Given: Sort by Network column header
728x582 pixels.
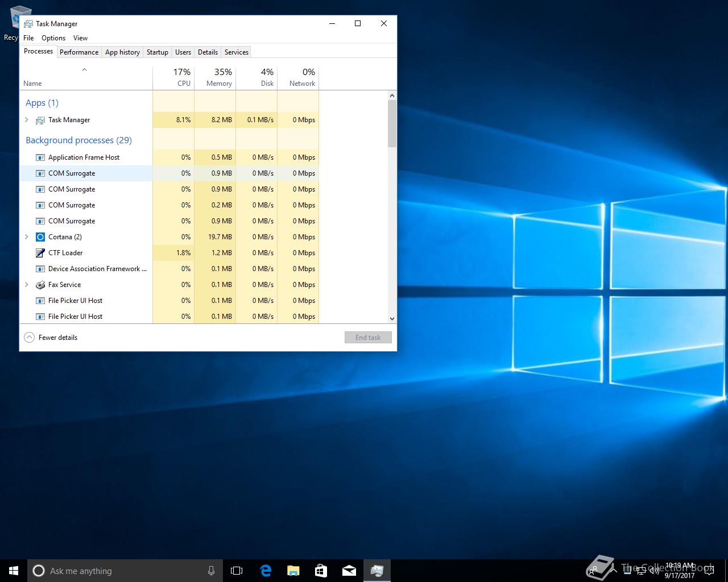Looking at the screenshot, I should [x=298, y=78].
